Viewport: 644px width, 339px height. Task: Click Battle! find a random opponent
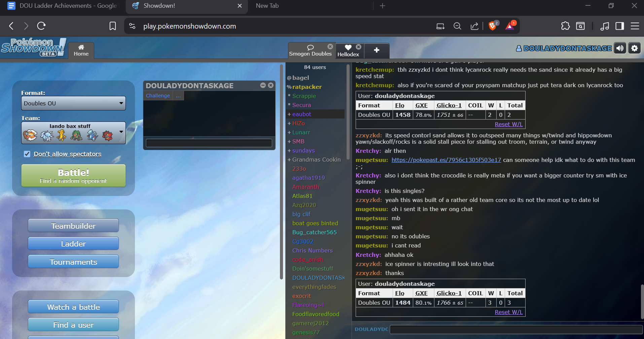click(x=73, y=175)
